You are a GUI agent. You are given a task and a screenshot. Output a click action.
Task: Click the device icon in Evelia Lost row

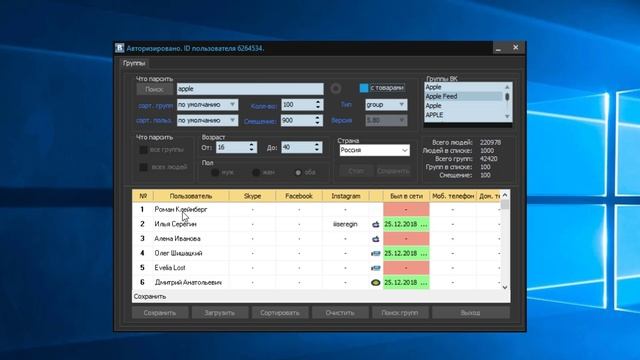(x=376, y=268)
